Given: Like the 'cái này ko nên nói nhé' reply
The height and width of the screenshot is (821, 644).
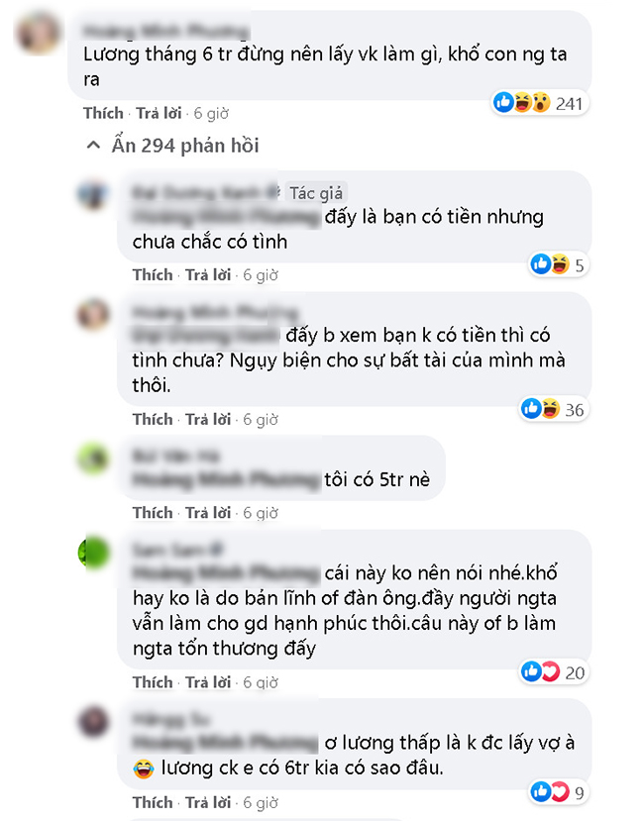Looking at the screenshot, I should click(153, 682).
